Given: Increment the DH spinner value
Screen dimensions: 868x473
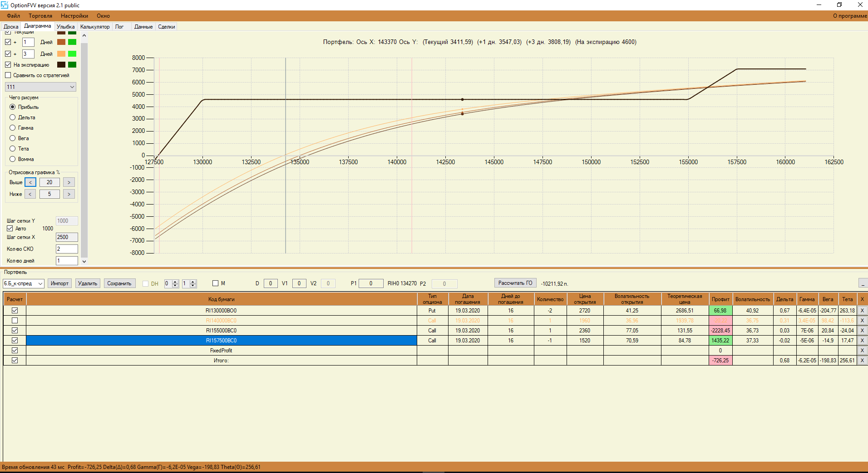Looking at the screenshot, I should (176, 282).
